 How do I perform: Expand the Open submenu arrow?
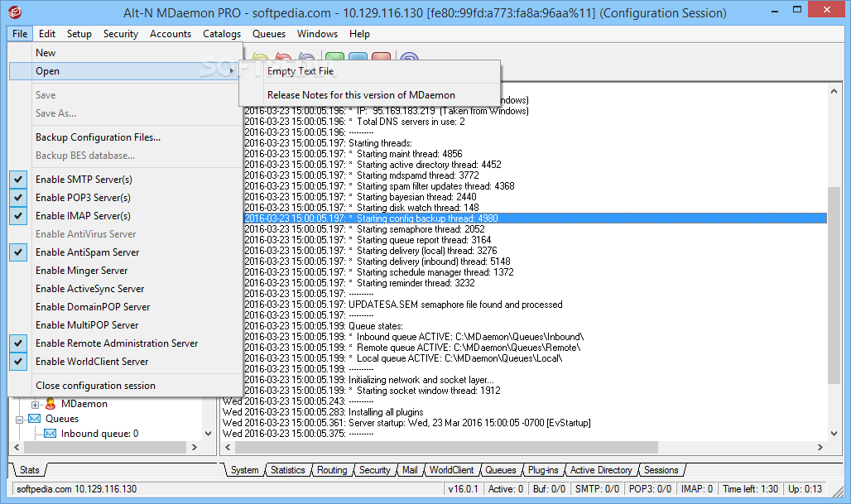232,71
